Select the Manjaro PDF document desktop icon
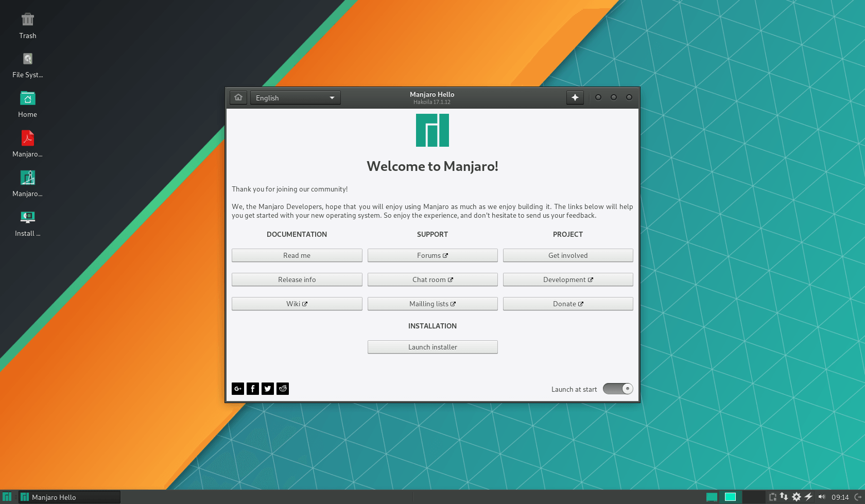The image size is (865, 504). (x=28, y=144)
